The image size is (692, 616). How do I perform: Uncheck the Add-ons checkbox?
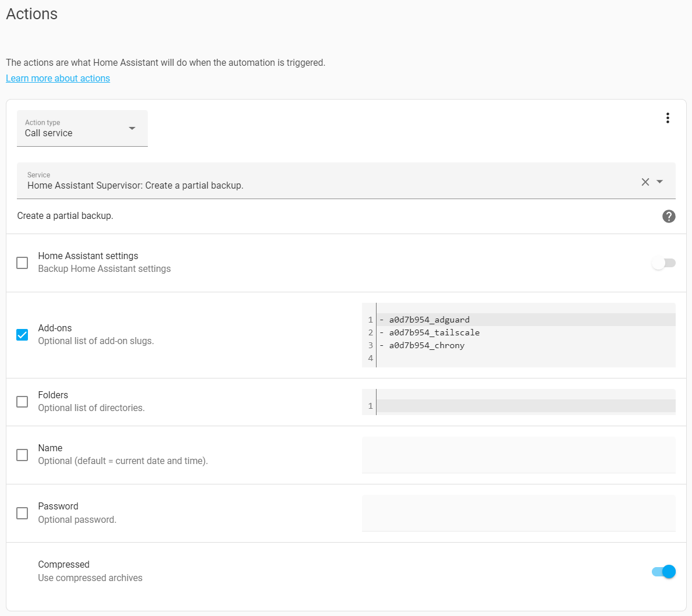coord(22,335)
